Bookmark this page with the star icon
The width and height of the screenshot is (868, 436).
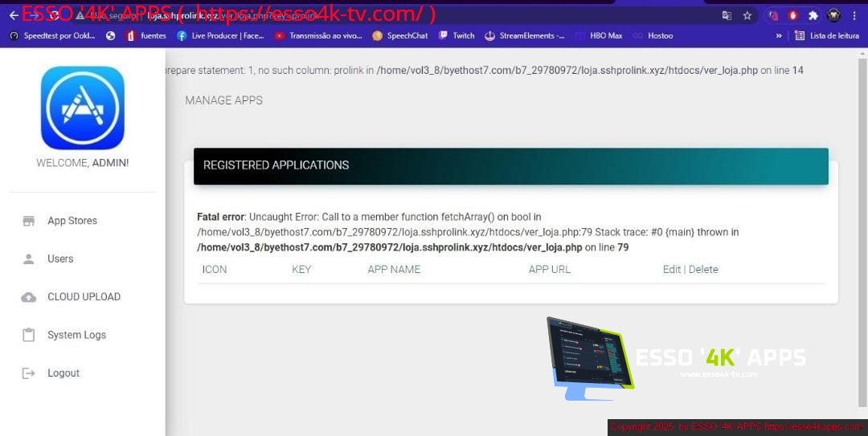coord(747,15)
